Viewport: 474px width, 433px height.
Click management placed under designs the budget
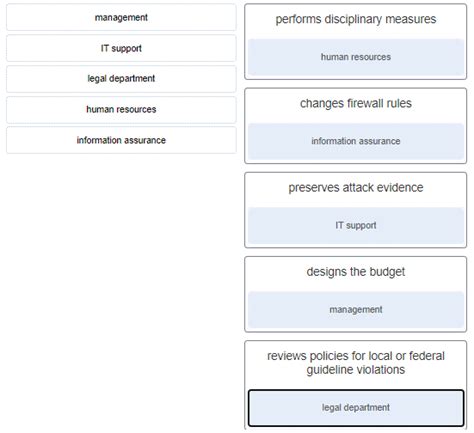tap(356, 310)
